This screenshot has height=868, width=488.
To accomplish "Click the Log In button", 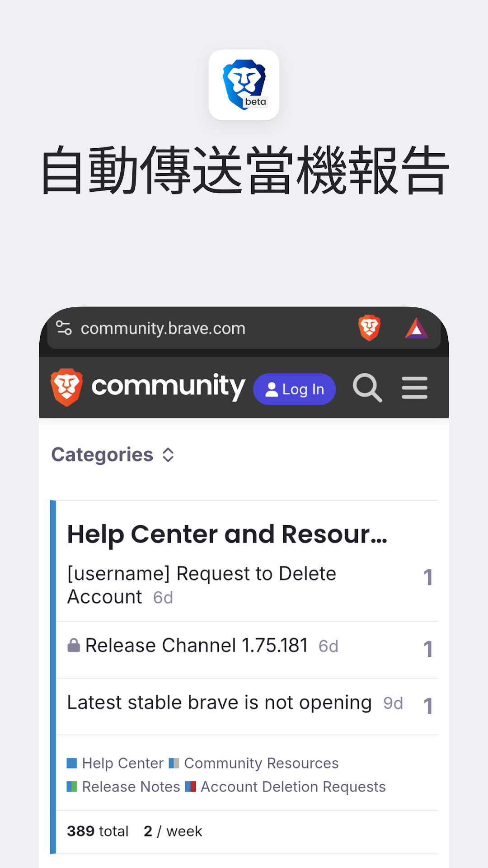I will click(x=295, y=389).
